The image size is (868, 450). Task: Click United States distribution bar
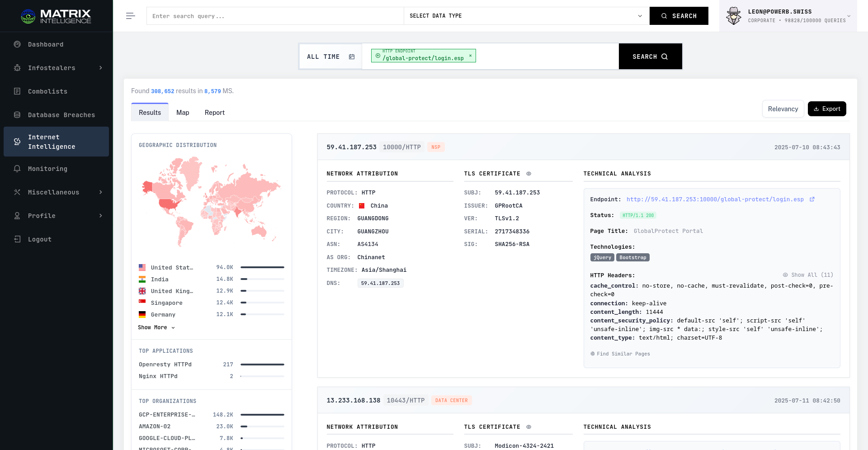coord(262,267)
